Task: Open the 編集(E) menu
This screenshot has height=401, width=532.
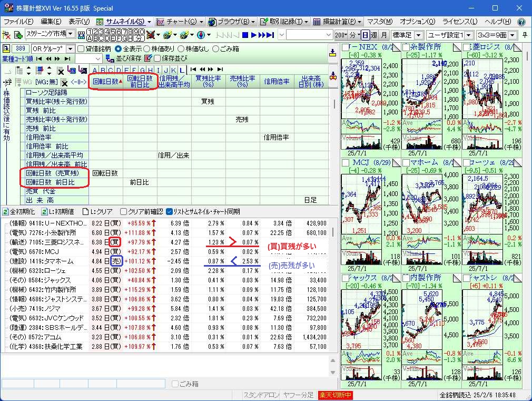Action: click(51, 22)
